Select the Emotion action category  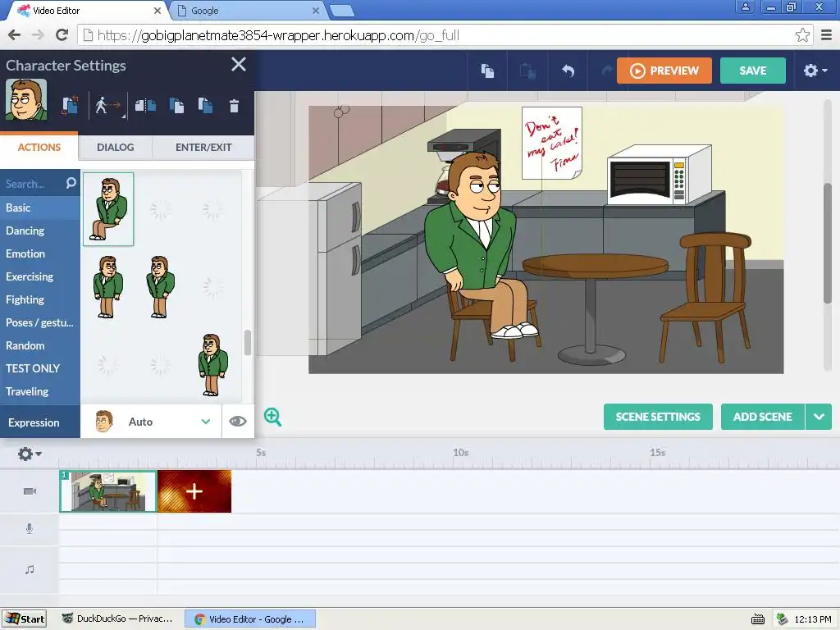[40, 254]
